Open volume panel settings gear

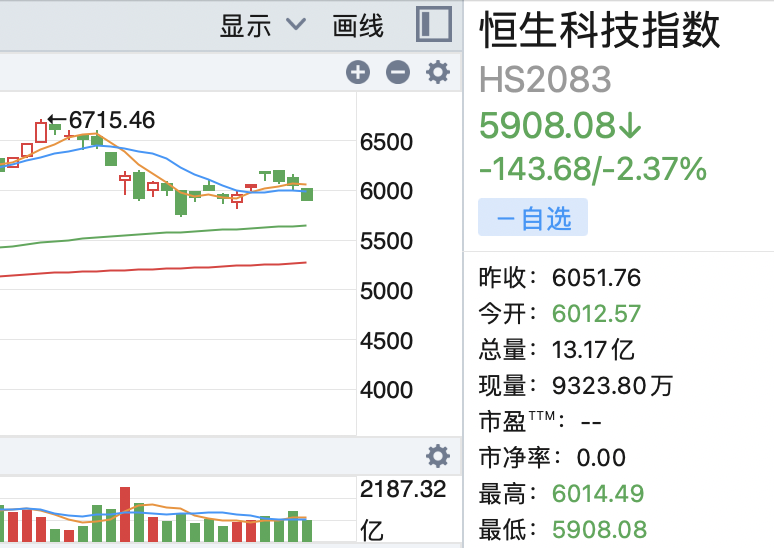(x=438, y=456)
